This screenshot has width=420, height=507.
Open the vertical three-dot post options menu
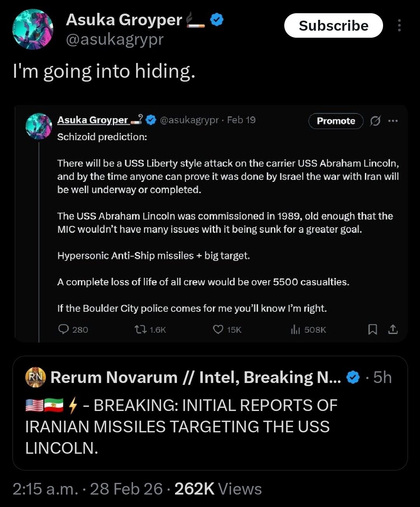point(399,26)
